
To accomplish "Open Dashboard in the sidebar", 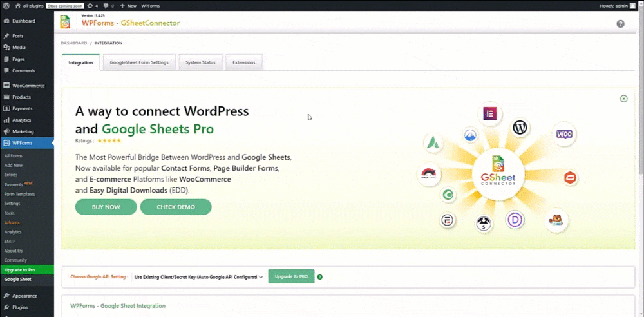I will 23,21.
